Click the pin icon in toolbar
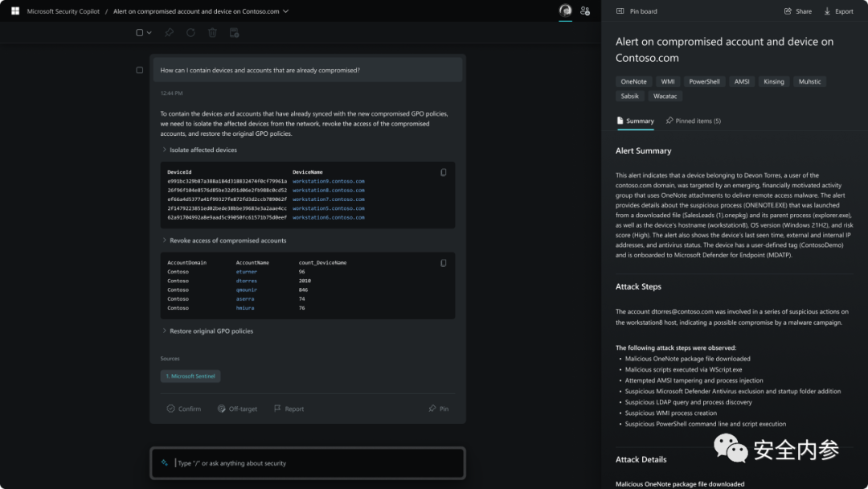The width and height of the screenshot is (868, 489). click(170, 33)
